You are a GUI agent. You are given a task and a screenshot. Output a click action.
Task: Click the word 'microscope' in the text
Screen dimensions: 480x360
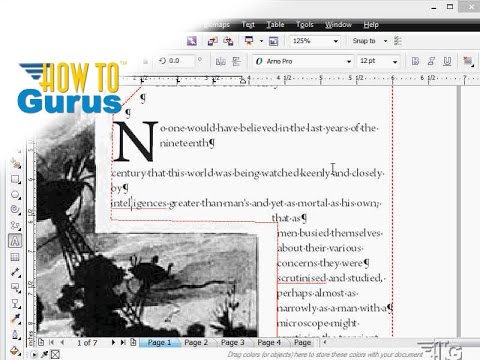tap(302, 323)
